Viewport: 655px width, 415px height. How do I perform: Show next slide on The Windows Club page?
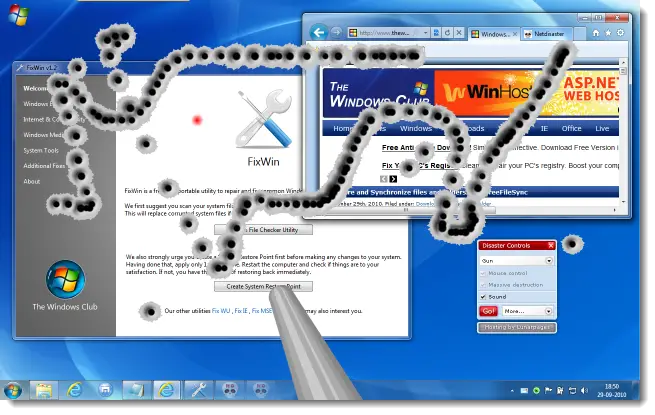393,179
